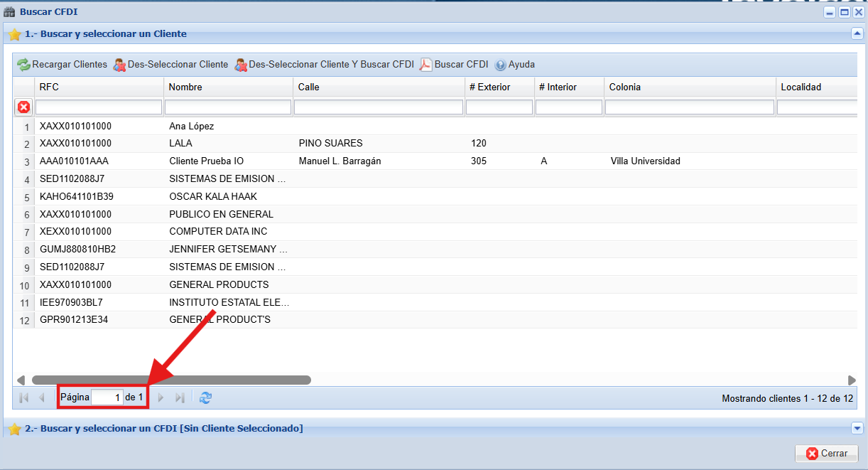The image size is (868, 470).
Task: Click the page number input field
Action: [x=107, y=397]
